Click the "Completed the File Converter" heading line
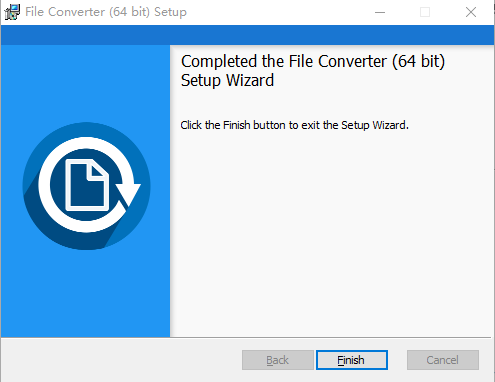495x382 pixels. tap(313, 62)
